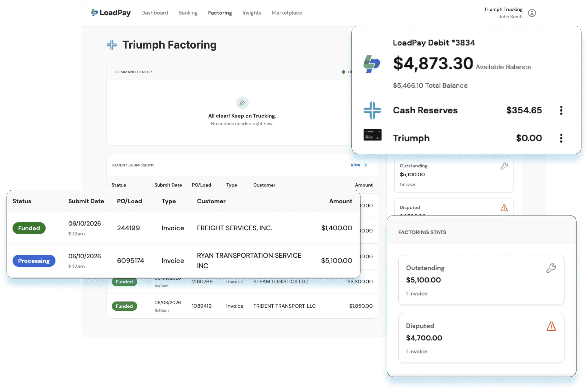Go to the Dashboard tab
The height and width of the screenshot is (390, 588).
(x=155, y=13)
